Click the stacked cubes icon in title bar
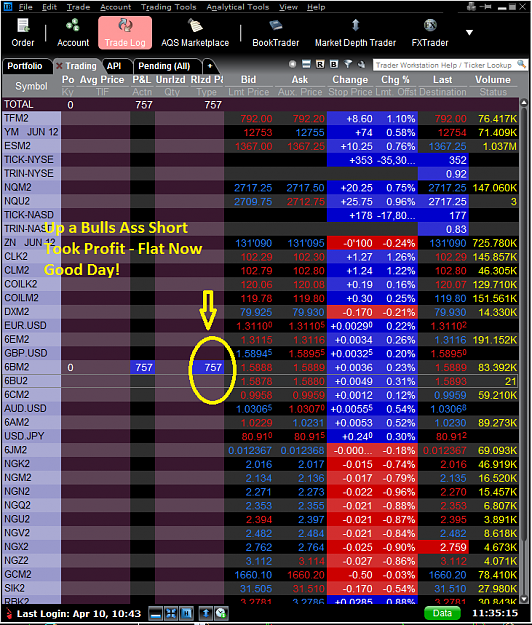The image size is (532, 625). [471, 6]
